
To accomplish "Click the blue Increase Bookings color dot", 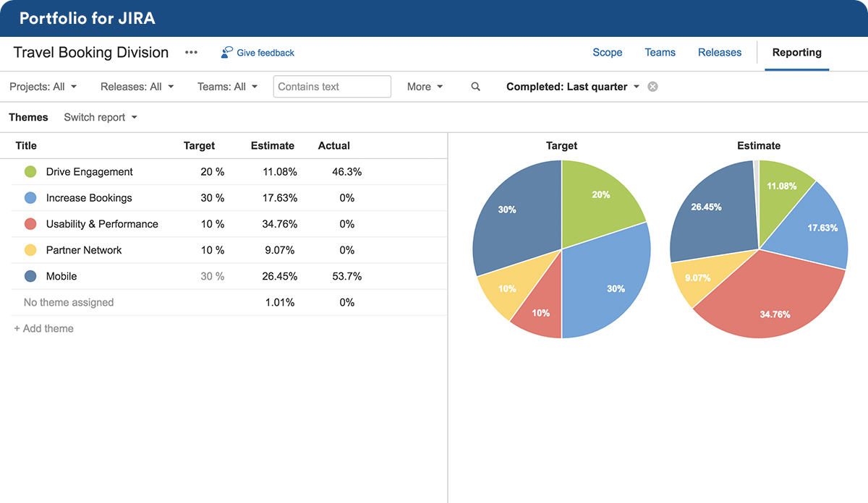I will [x=30, y=198].
